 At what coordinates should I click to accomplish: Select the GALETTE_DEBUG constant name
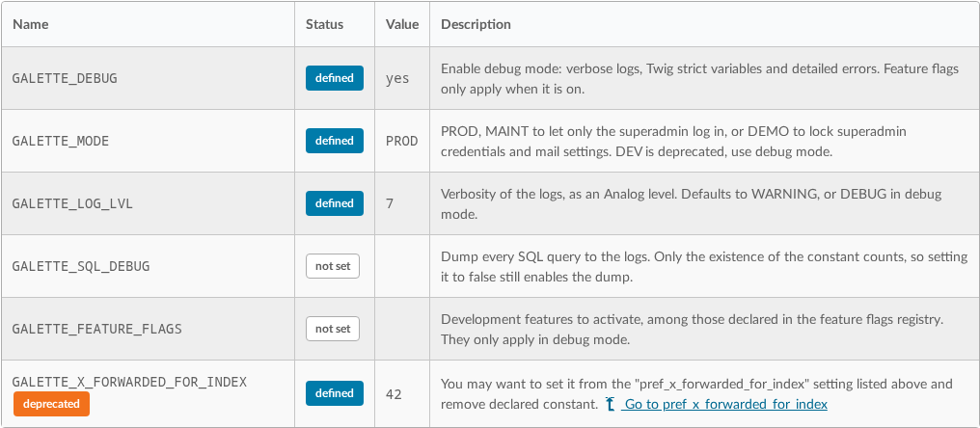pos(65,79)
